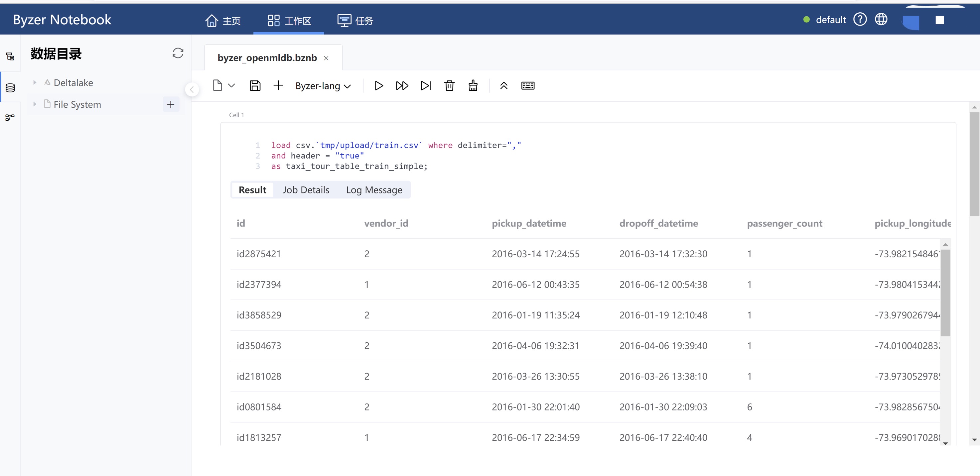Select the Result tab

[252, 190]
